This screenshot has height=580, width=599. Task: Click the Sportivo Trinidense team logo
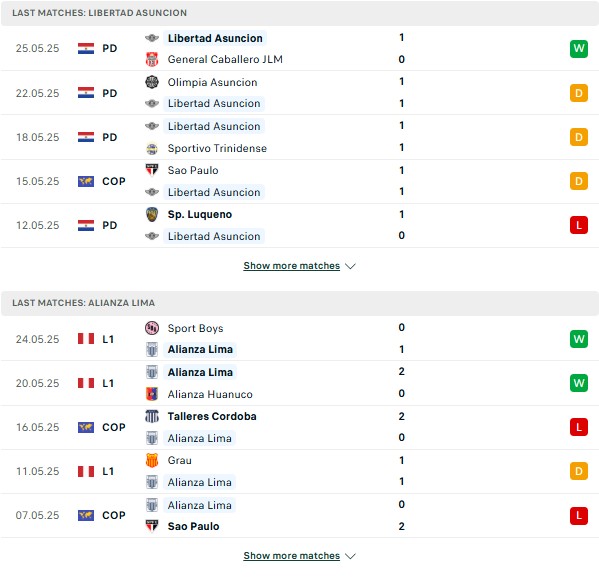(152, 148)
